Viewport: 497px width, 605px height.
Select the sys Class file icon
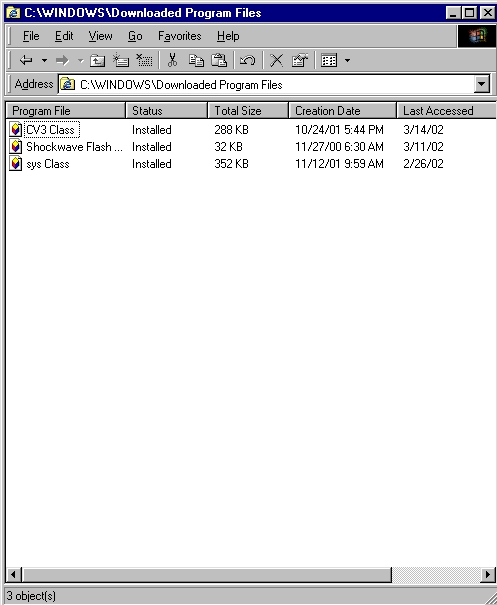tap(15, 164)
